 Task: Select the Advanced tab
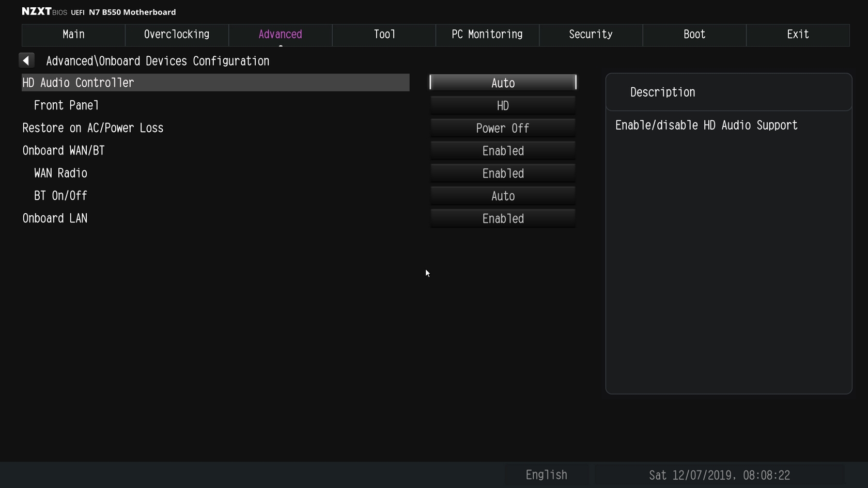(x=280, y=35)
